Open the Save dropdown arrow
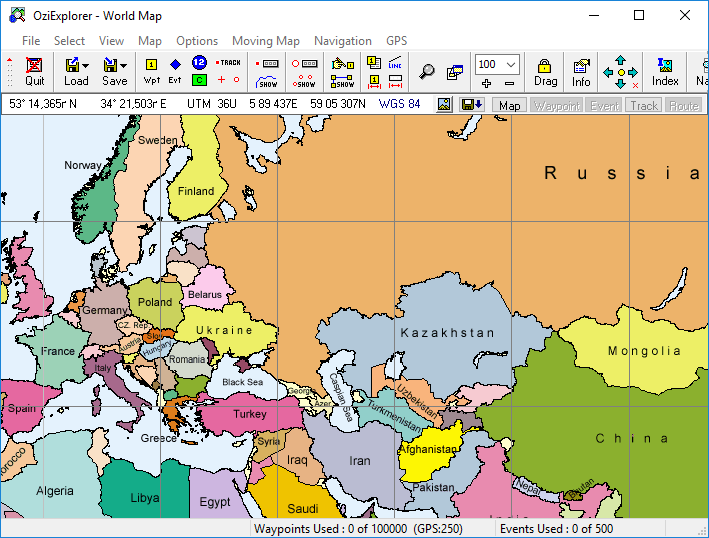The height and width of the screenshot is (538, 709). (123, 66)
